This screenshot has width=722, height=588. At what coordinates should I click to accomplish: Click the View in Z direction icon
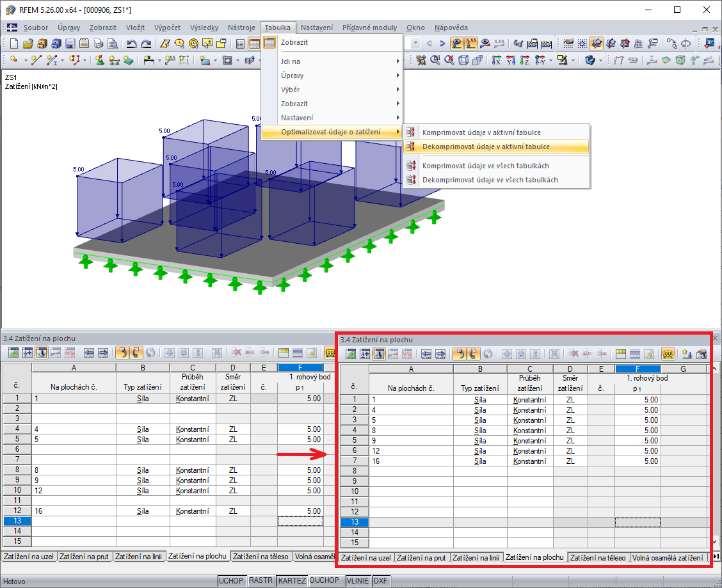pos(524,60)
